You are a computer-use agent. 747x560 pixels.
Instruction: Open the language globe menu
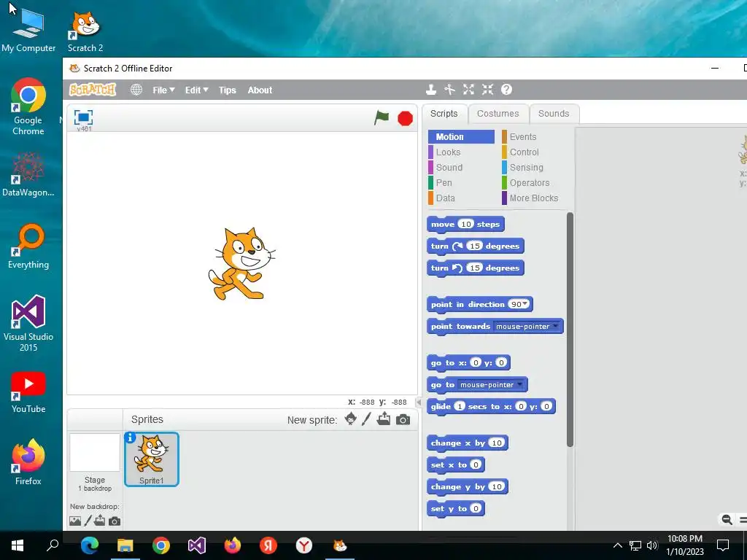coord(136,90)
